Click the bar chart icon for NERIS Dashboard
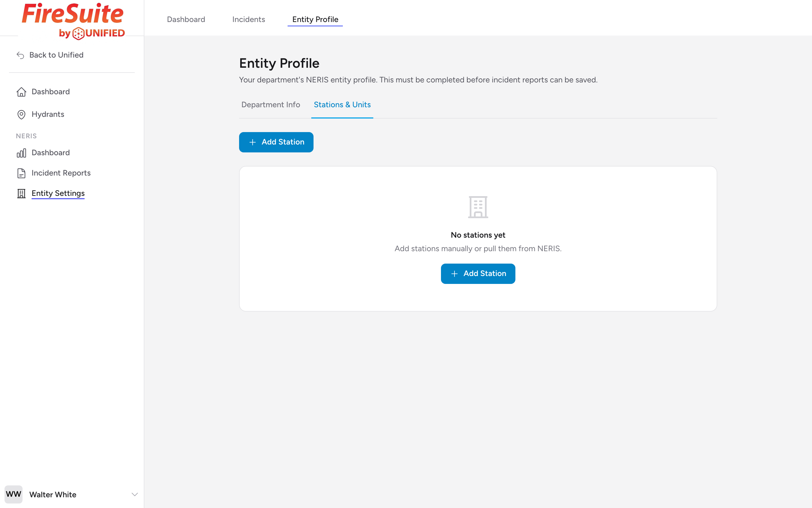 21,153
